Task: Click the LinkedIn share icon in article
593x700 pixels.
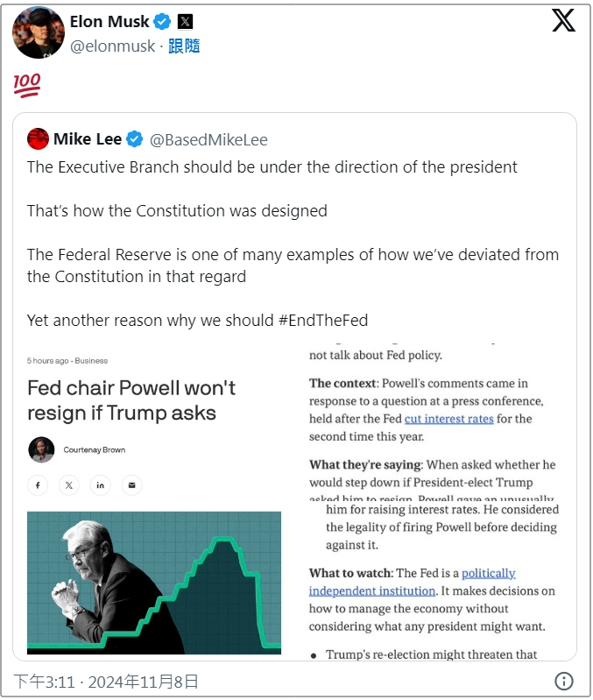Action: click(x=100, y=484)
